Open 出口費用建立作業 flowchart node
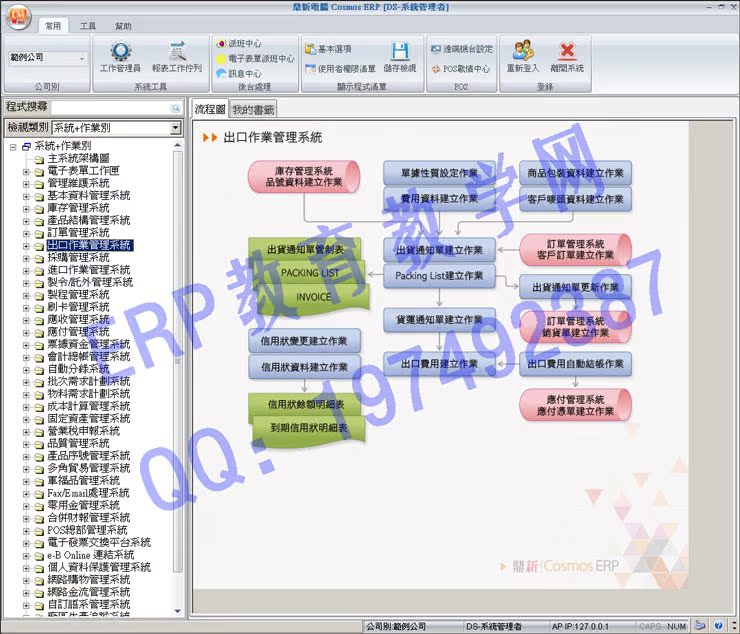The image size is (740, 634). (439, 364)
